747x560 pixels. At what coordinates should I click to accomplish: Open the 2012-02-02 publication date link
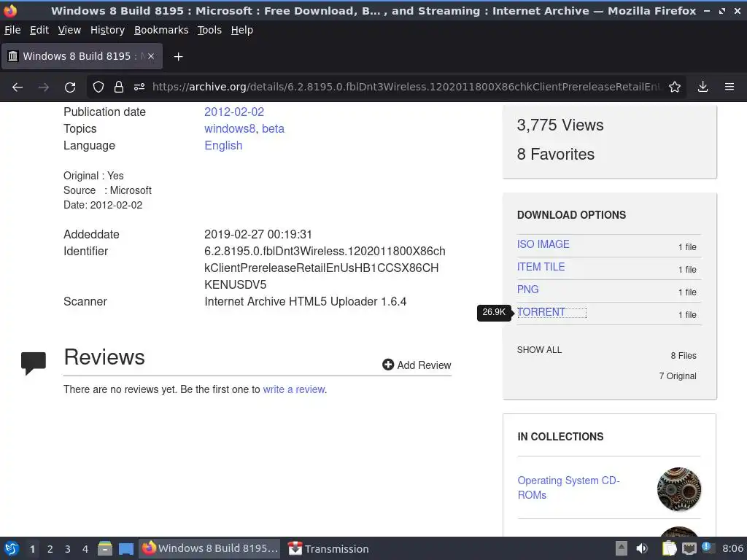pyautogui.click(x=234, y=112)
